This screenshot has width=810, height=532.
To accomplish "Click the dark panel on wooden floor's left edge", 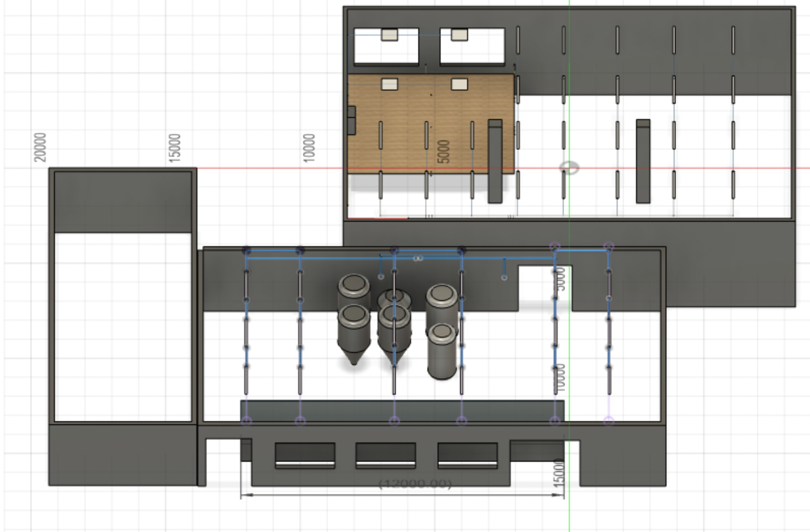I will 351,120.
